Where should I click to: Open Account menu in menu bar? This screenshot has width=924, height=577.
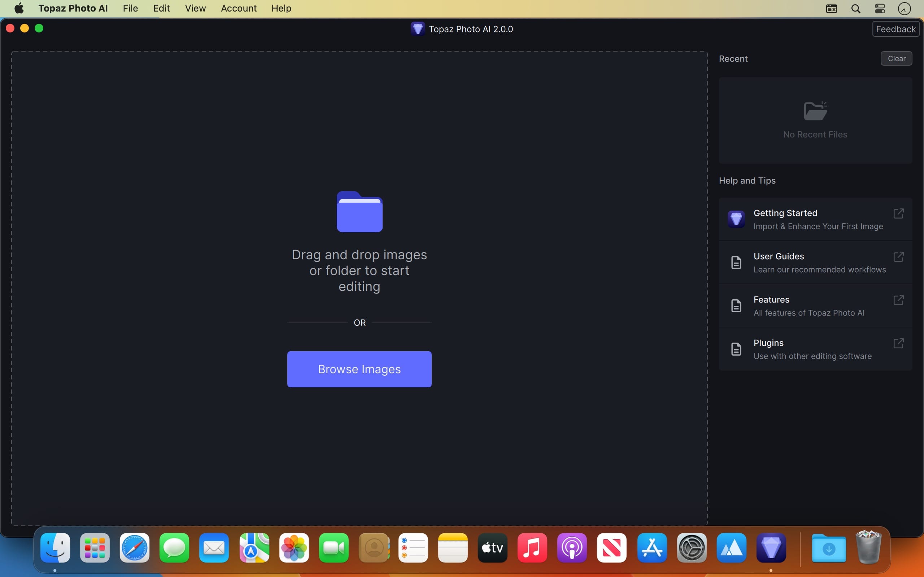(x=239, y=8)
